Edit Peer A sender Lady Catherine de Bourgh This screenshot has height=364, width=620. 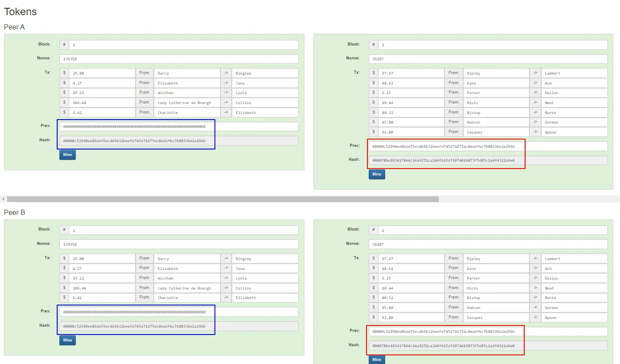(x=187, y=103)
